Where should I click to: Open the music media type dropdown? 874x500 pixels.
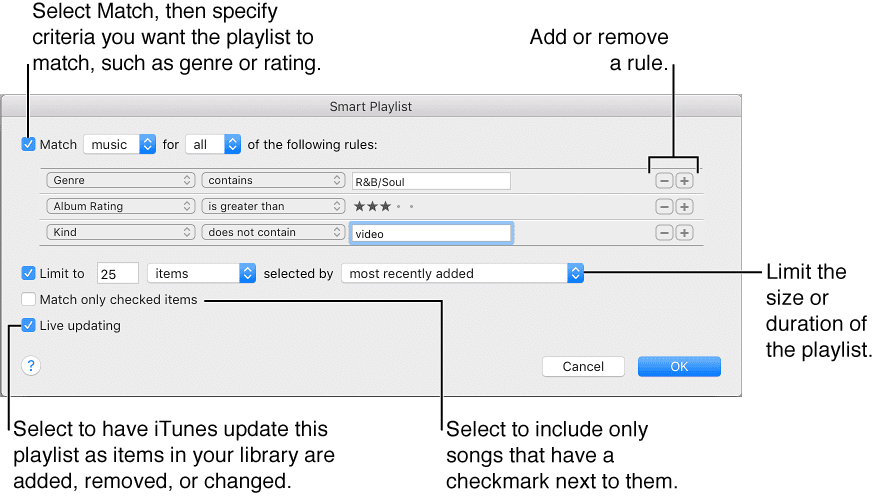(x=119, y=144)
